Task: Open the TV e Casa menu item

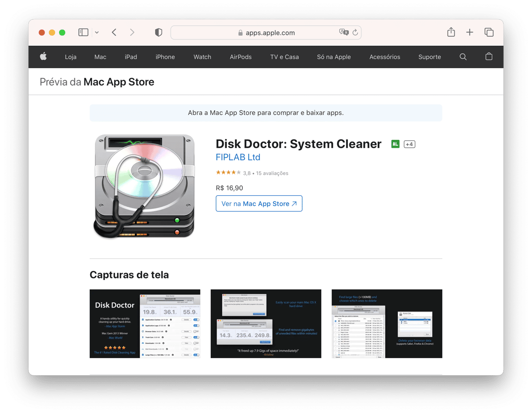Action: point(284,57)
